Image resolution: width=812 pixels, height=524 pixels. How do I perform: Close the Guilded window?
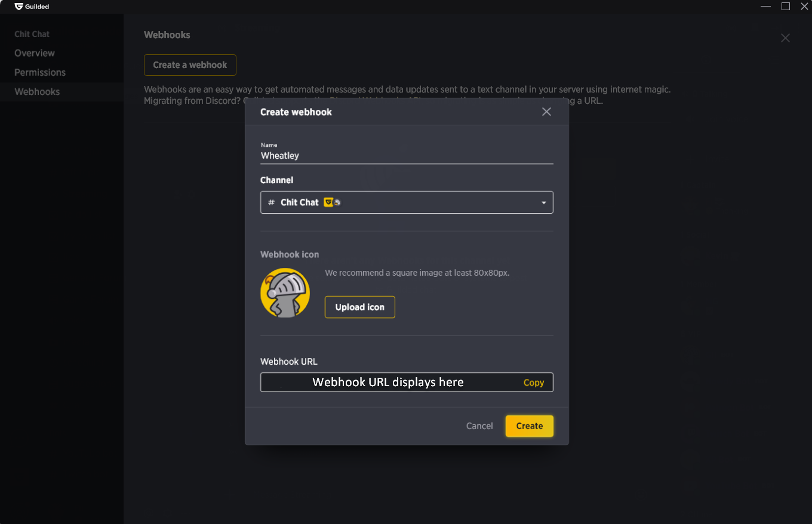coord(804,6)
